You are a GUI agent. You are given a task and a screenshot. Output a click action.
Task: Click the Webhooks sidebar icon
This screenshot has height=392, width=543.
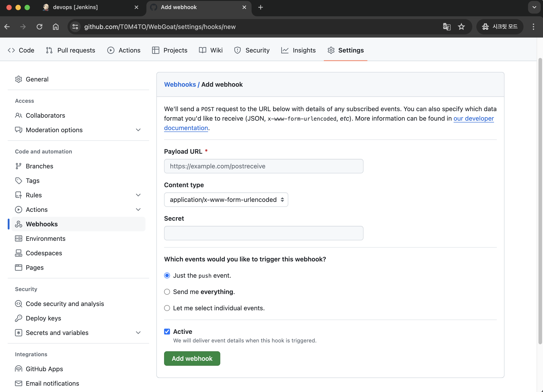tap(18, 224)
